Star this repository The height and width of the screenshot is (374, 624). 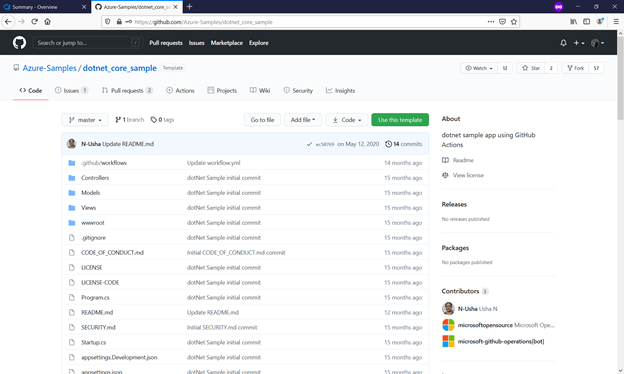pyautogui.click(x=531, y=68)
